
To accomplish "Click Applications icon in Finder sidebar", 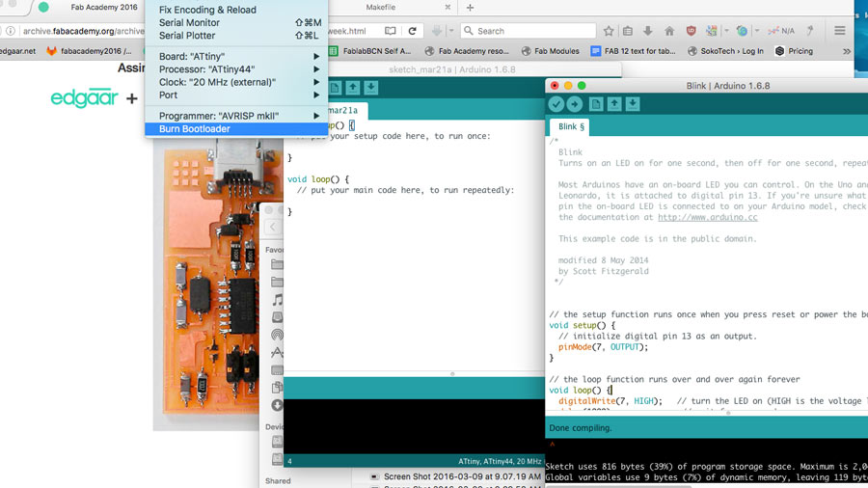I will 278,352.
